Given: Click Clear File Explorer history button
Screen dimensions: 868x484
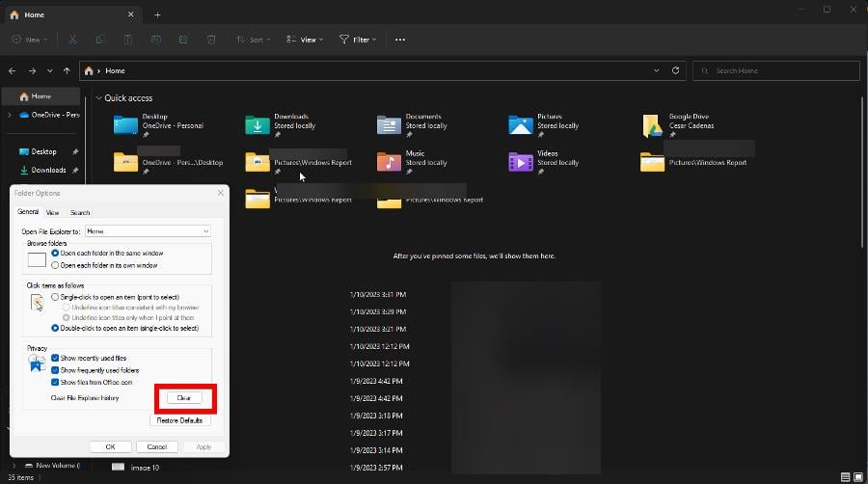Looking at the screenshot, I should 184,398.
